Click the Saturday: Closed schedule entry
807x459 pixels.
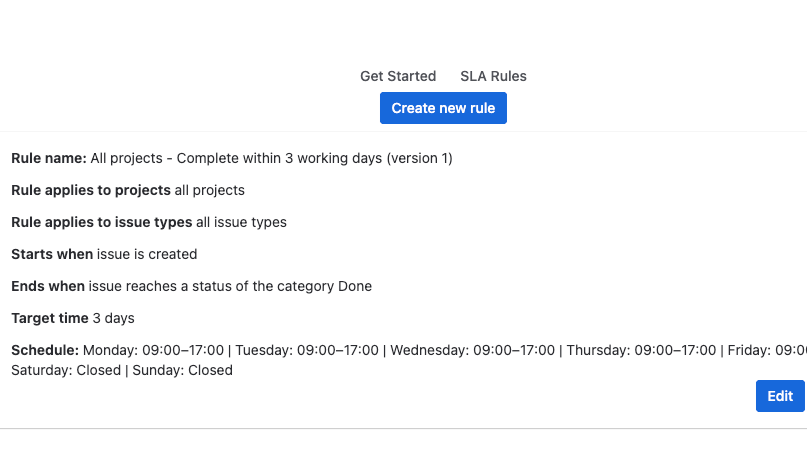[64, 370]
